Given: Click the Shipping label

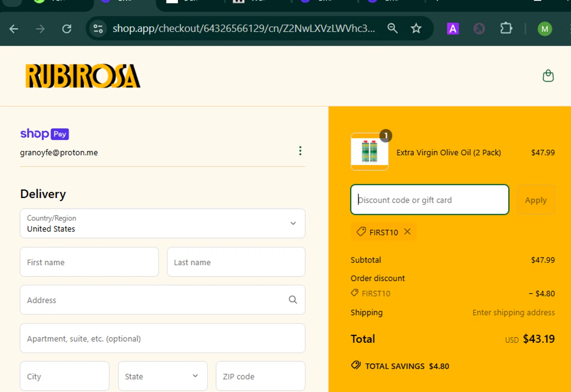Looking at the screenshot, I should [x=367, y=312].
